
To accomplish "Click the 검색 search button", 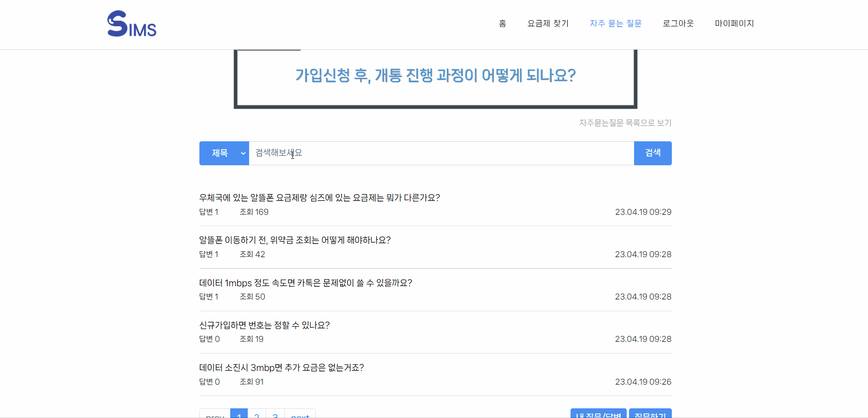I will 652,153.
